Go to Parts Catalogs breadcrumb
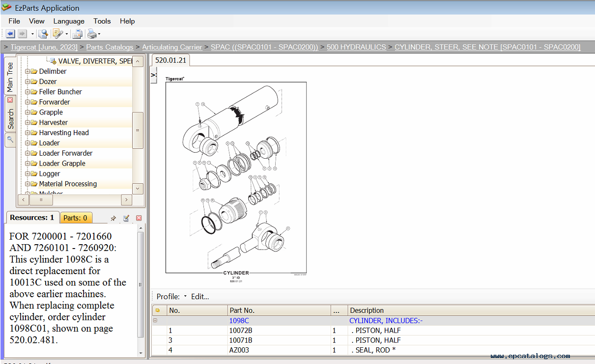 pyautogui.click(x=110, y=47)
